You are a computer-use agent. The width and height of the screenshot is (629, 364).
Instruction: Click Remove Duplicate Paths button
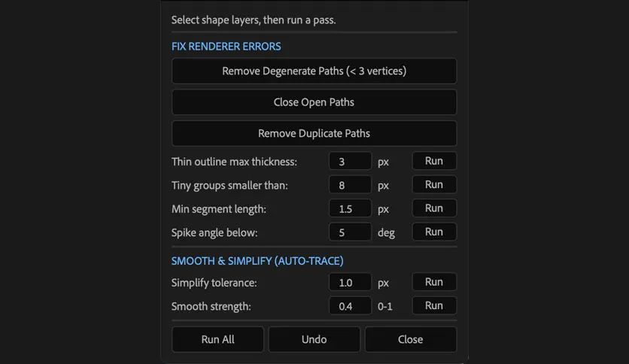click(x=314, y=134)
